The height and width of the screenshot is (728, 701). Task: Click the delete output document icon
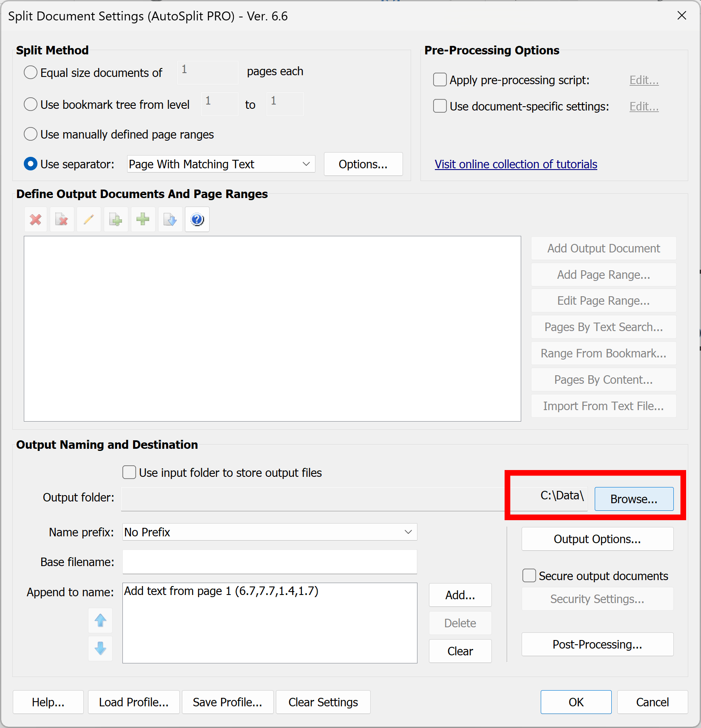pyautogui.click(x=62, y=219)
